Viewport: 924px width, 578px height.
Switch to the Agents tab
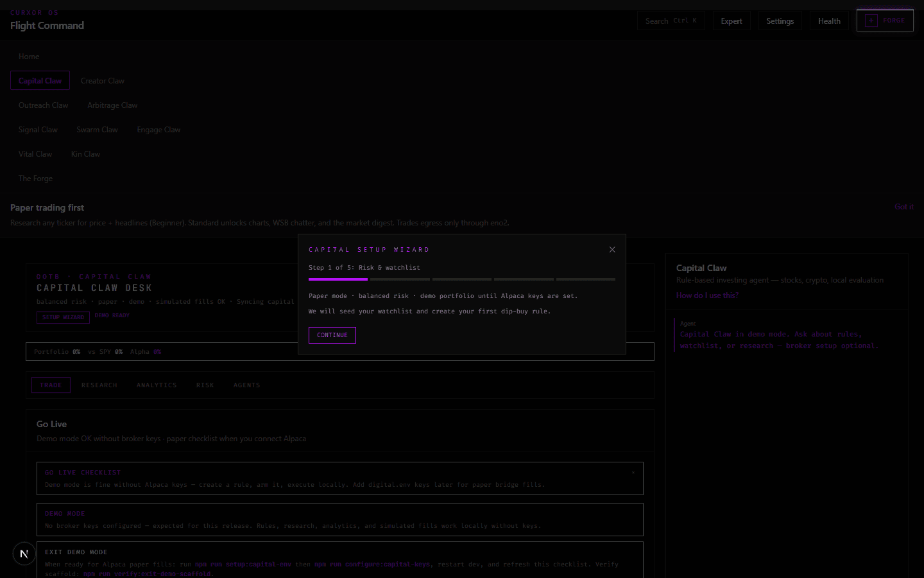247,385
